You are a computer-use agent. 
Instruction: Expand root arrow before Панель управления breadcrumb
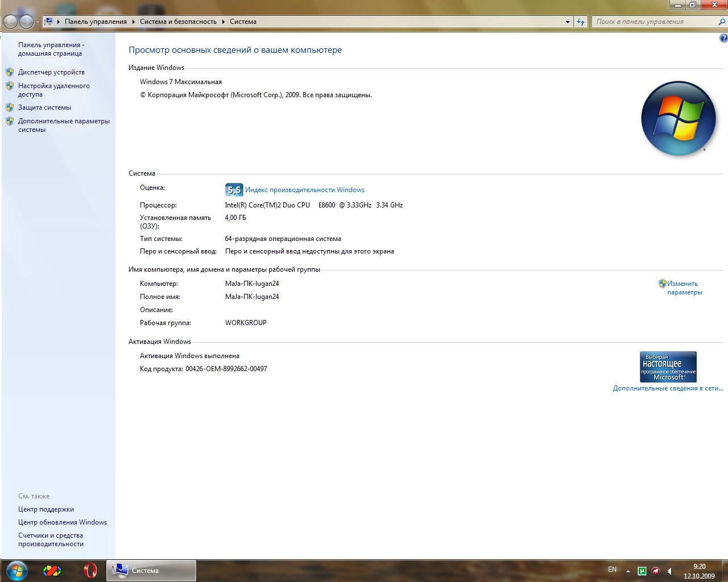coord(59,22)
